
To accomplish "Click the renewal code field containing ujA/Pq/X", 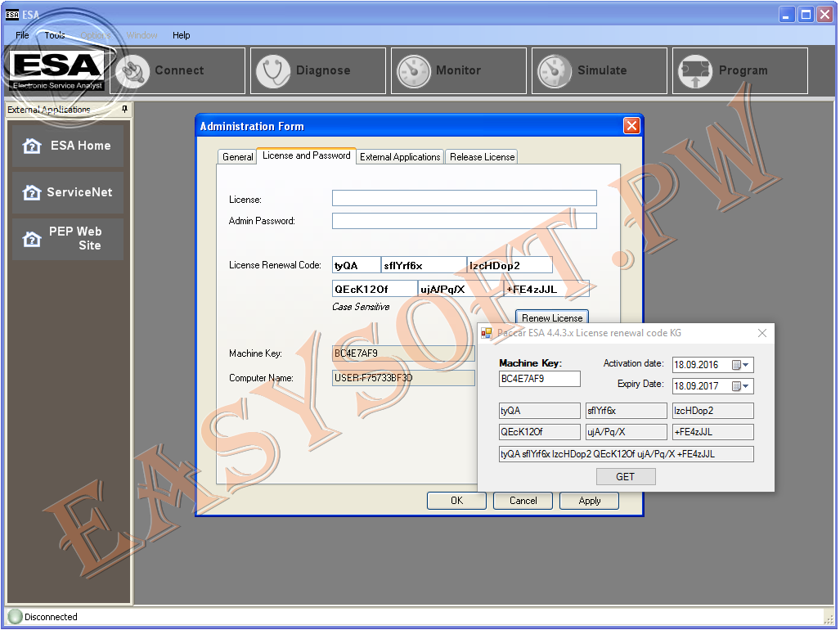I will click(460, 289).
